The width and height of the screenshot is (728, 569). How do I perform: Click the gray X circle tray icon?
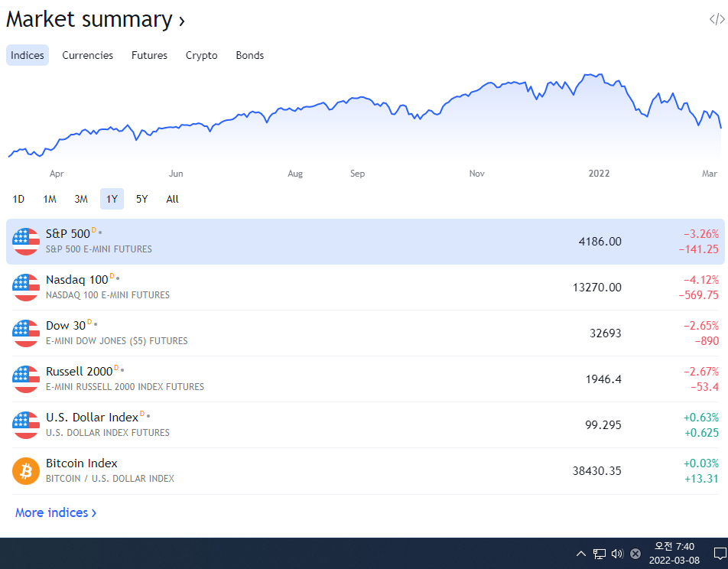[635, 553]
